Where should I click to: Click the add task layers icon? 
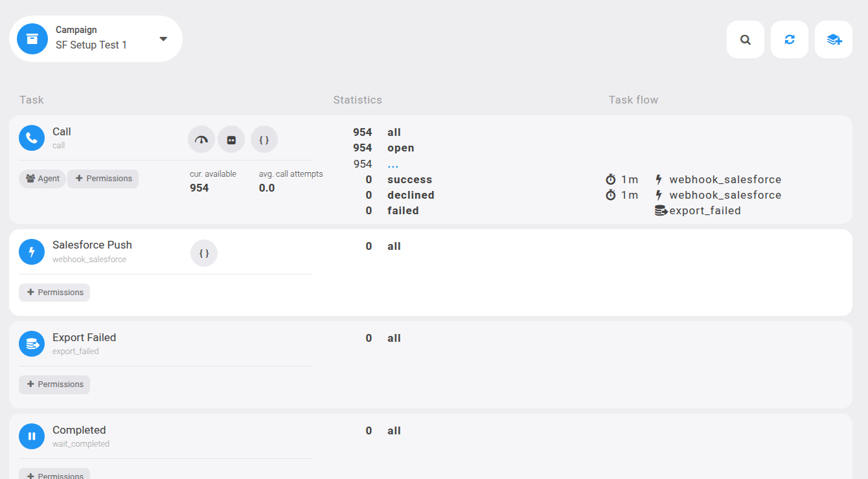point(834,39)
